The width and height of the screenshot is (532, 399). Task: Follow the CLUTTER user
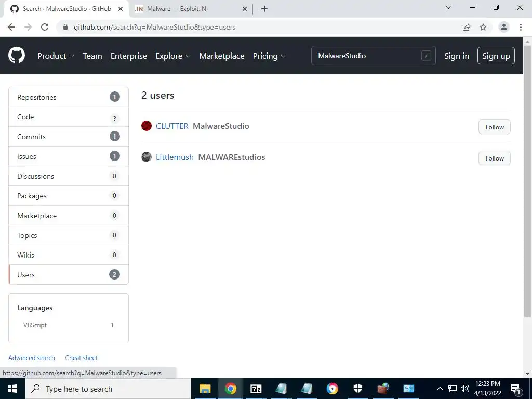click(495, 127)
